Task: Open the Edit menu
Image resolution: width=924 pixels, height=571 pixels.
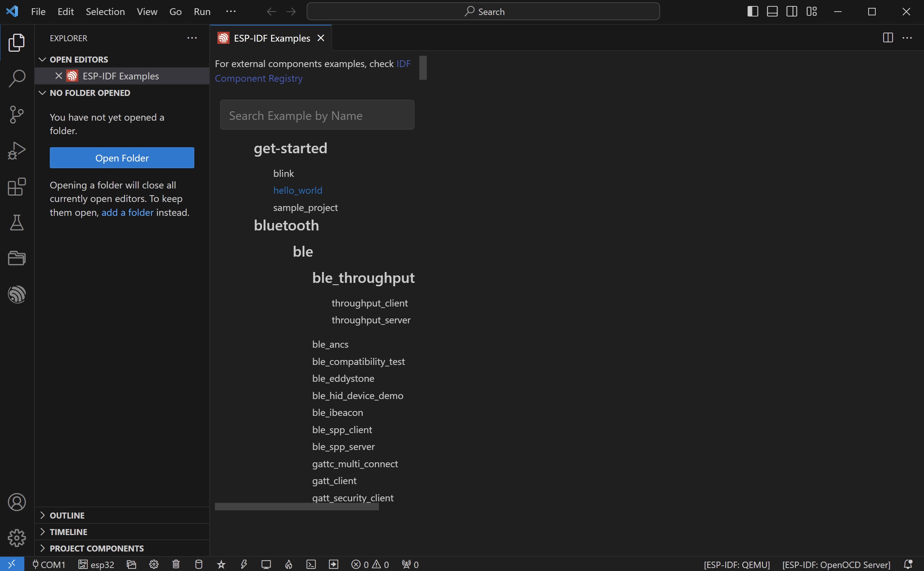Action: (x=66, y=12)
